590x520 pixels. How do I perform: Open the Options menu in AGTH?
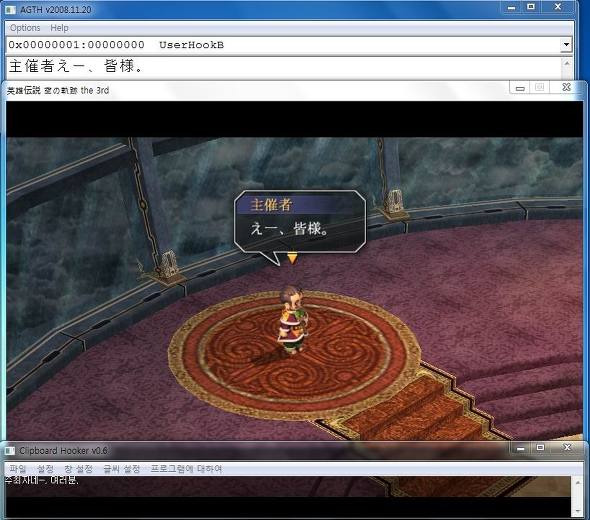pos(25,28)
